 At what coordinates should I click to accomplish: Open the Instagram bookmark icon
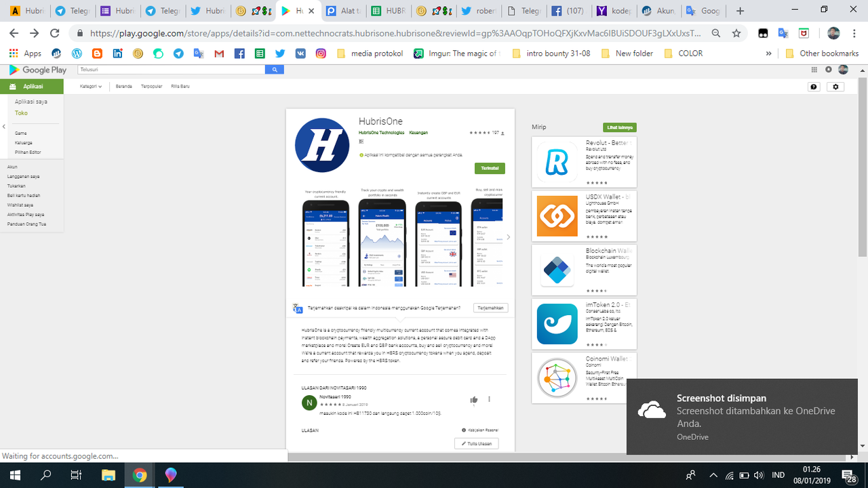pos(321,54)
